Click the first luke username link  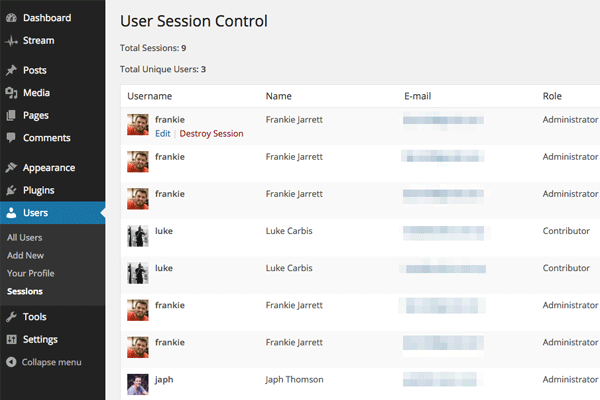coord(164,231)
